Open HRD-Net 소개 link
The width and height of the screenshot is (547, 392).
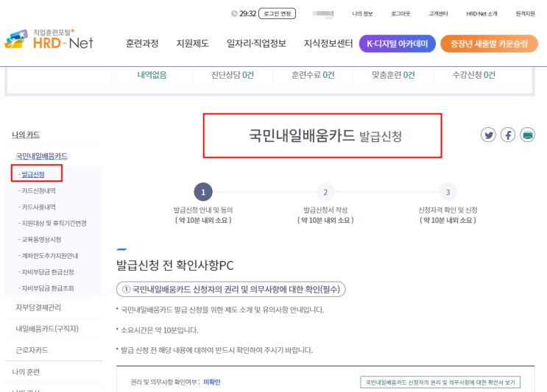coord(481,13)
